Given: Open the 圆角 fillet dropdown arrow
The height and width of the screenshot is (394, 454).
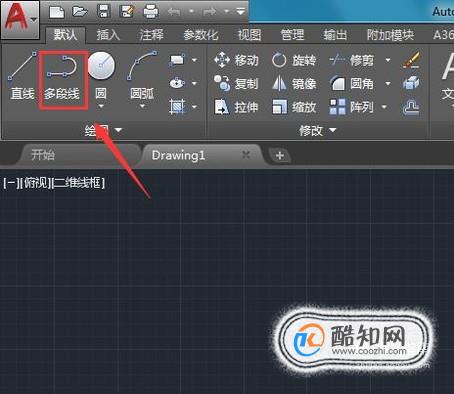Looking at the screenshot, I should tap(388, 83).
